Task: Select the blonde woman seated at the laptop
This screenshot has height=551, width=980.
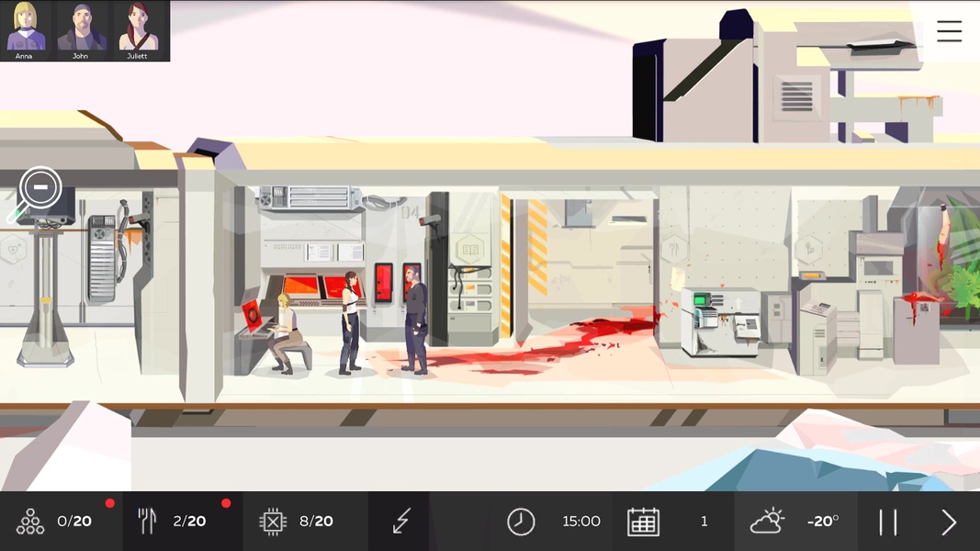Action: click(287, 333)
